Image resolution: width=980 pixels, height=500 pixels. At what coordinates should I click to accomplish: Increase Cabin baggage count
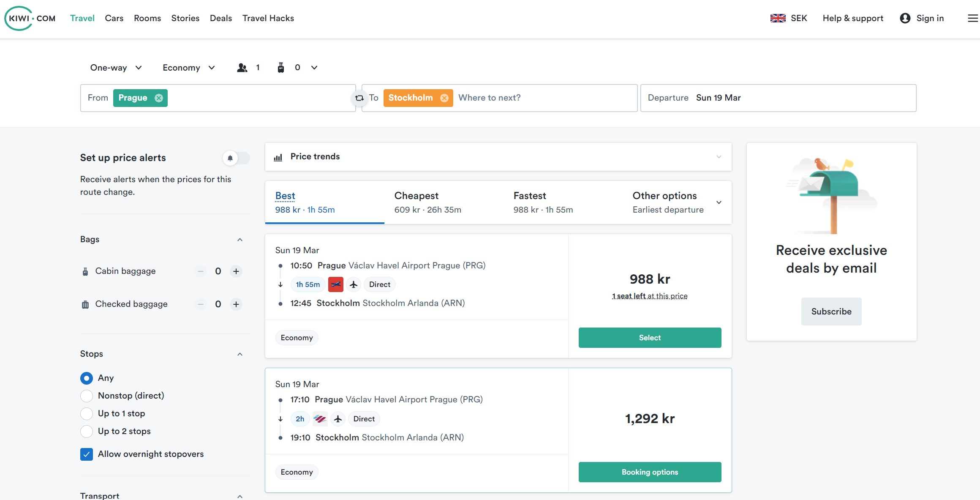(236, 271)
